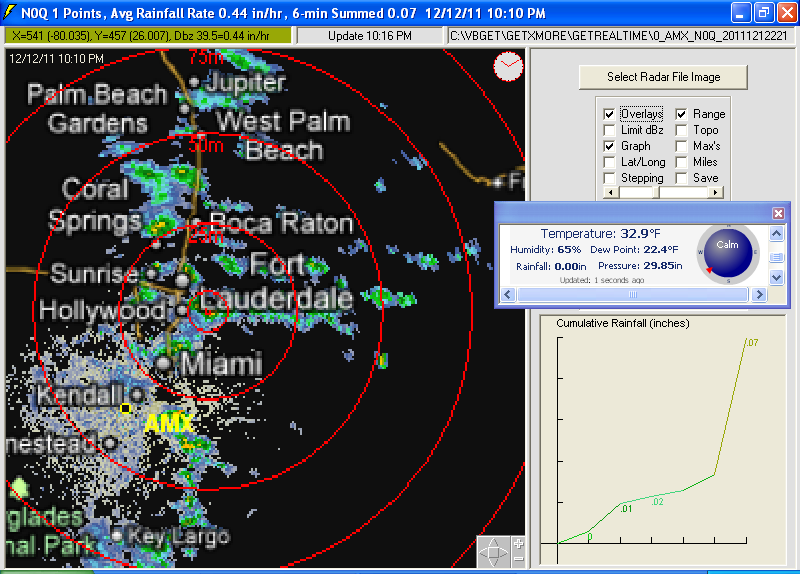Click the AMX radar station label
800x574 pixels.
click(x=168, y=424)
